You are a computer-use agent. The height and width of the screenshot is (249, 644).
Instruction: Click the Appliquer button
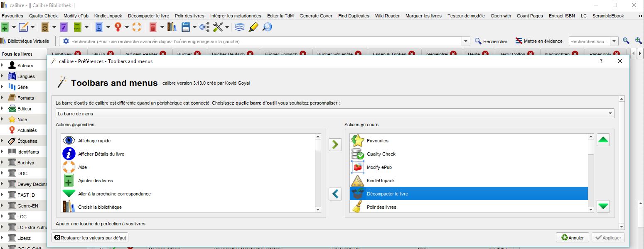coord(608,238)
